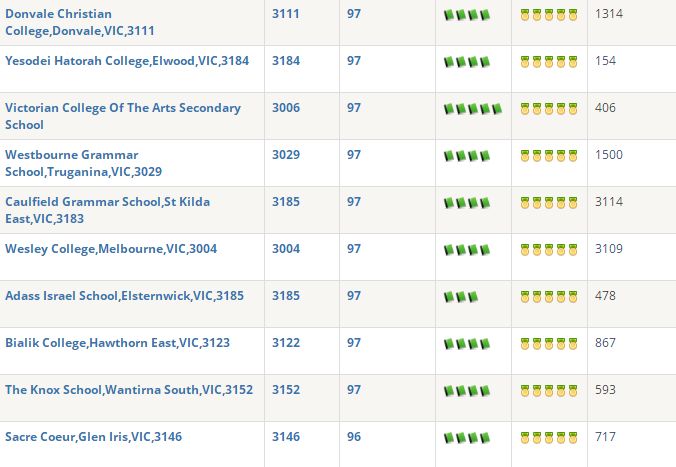Select enrolment value 593
Image resolution: width=676 pixels, height=467 pixels.
point(605,390)
